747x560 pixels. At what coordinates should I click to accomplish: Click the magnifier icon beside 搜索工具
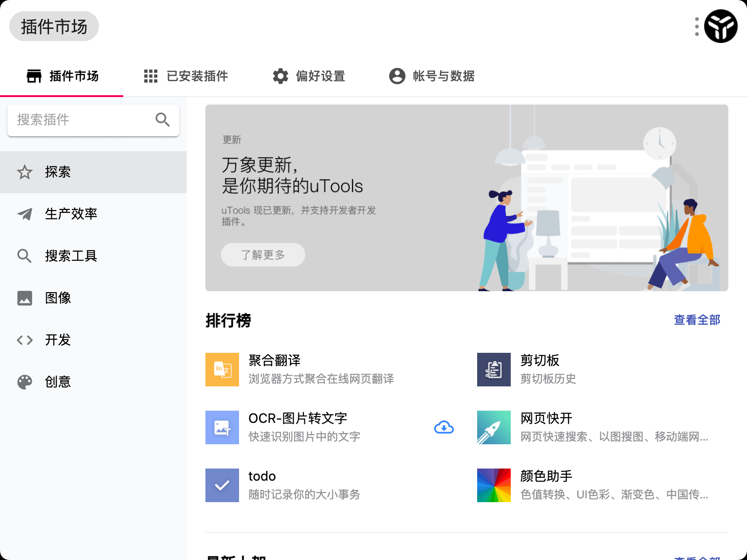point(24,256)
